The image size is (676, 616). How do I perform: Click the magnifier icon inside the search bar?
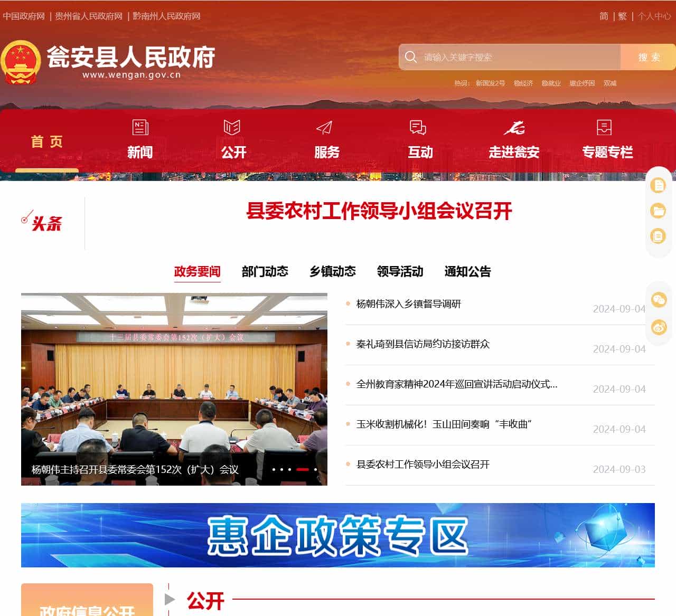point(411,56)
